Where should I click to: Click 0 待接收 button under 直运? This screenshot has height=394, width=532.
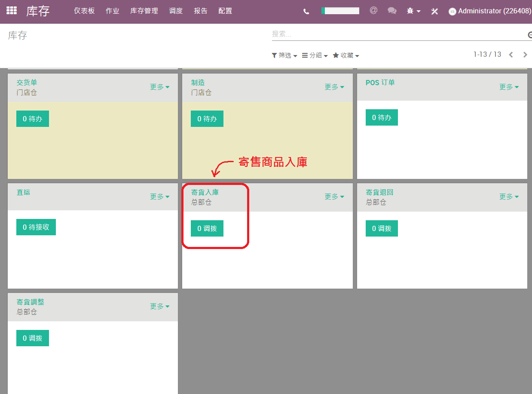tap(36, 227)
